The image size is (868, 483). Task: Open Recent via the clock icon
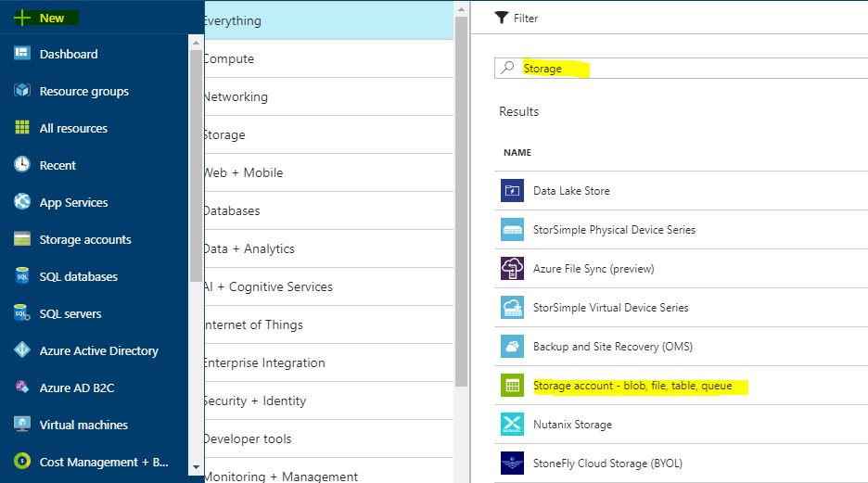point(22,164)
